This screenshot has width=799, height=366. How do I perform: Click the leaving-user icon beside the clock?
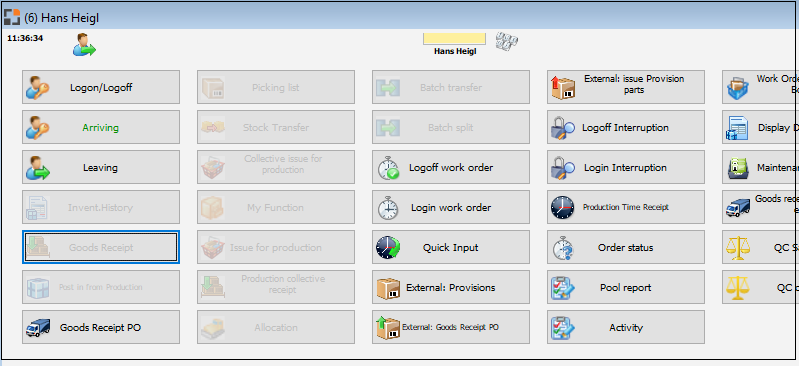pos(84,44)
